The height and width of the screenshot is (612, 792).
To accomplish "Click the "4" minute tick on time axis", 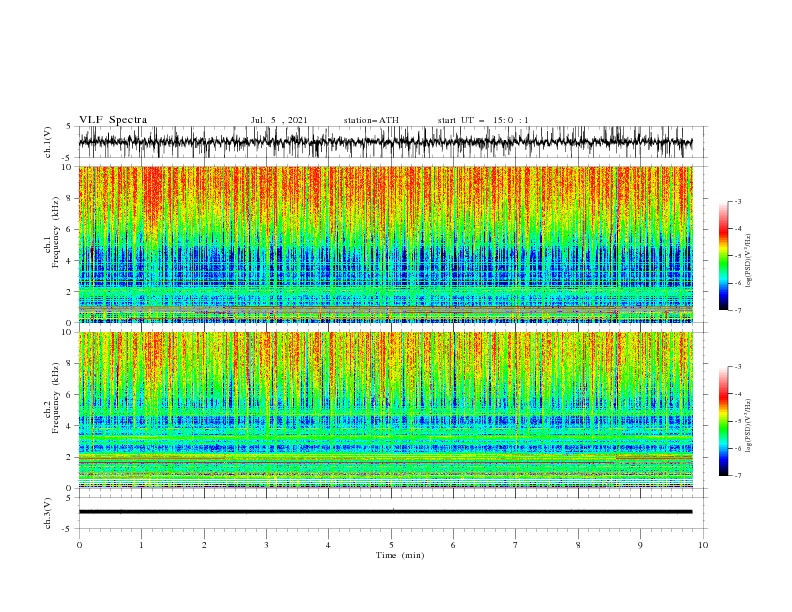I will tap(328, 545).
